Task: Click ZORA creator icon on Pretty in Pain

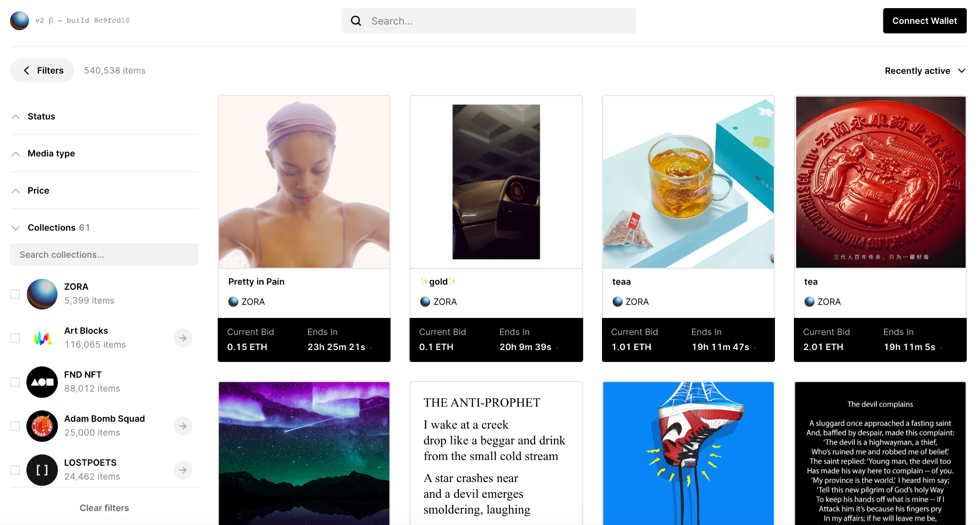Action: pyautogui.click(x=234, y=302)
